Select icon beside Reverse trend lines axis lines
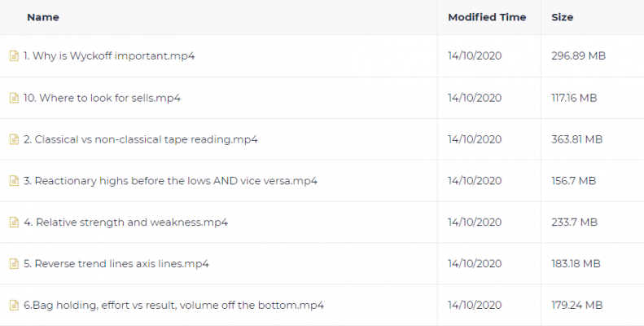 [14, 264]
